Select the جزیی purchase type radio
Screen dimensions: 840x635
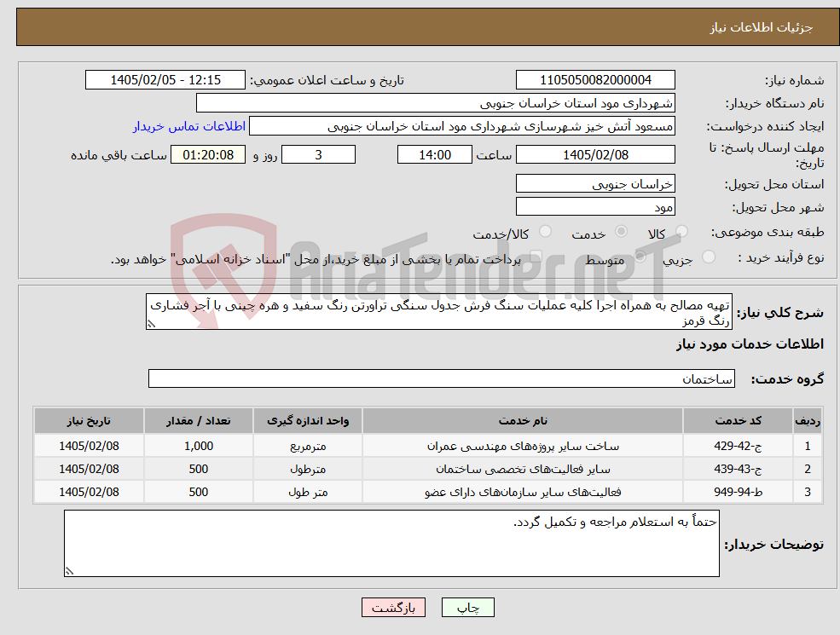tap(708, 257)
